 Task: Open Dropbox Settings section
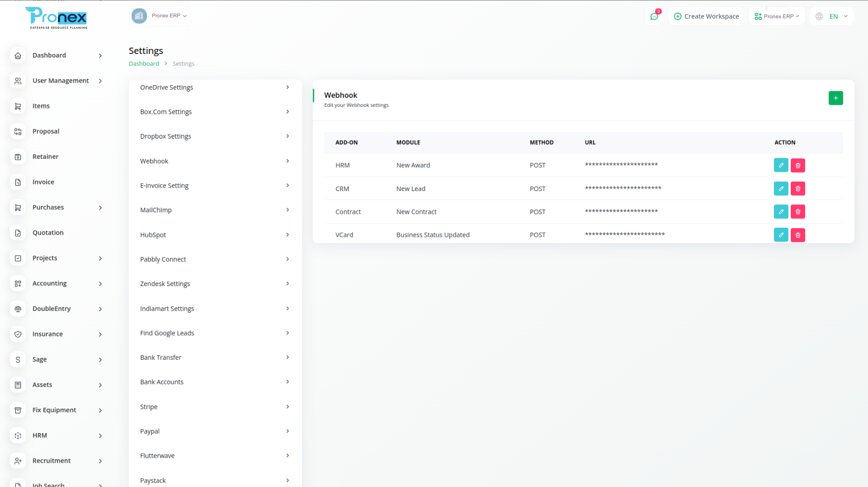coord(215,137)
